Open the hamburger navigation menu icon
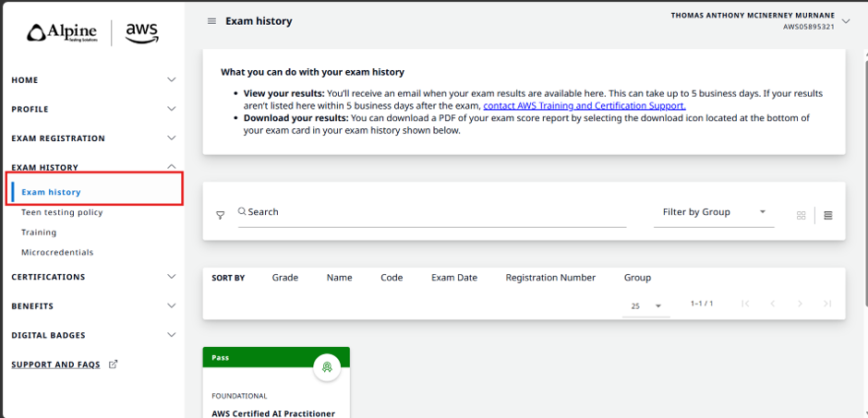This screenshot has height=418, width=868. click(211, 21)
